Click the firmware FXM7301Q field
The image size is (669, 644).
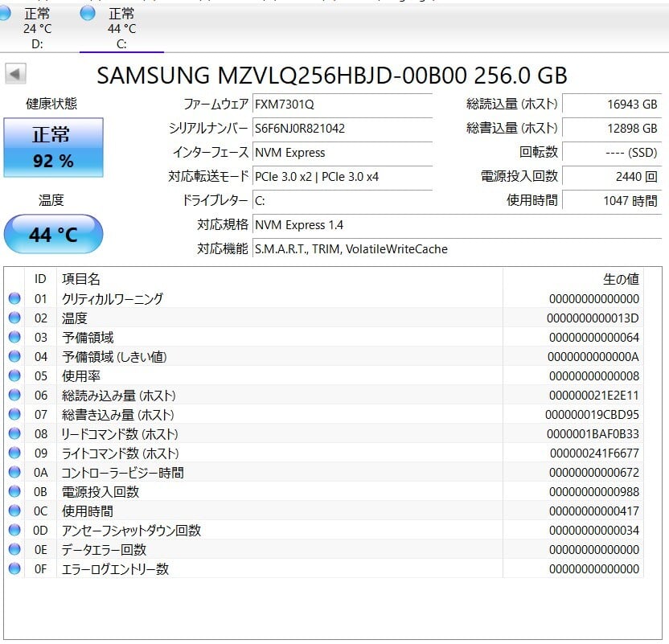342,104
